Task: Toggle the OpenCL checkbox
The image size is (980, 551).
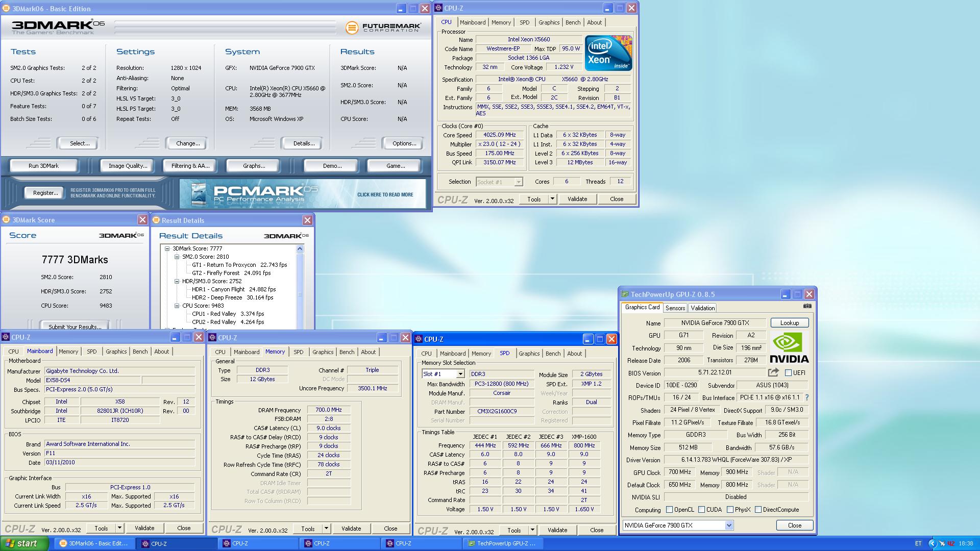Action: tap(669, 509)
